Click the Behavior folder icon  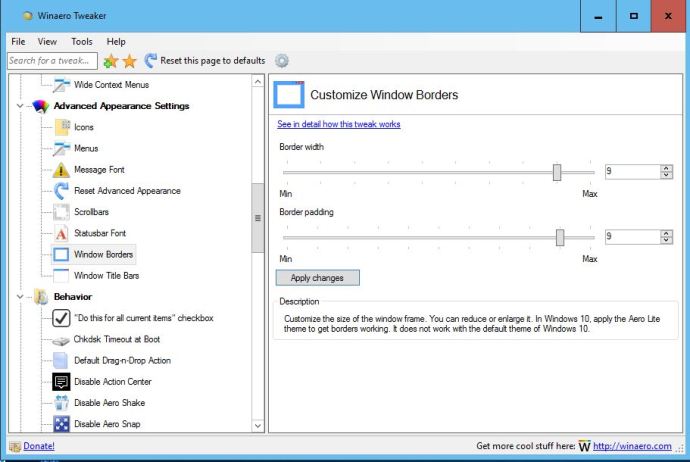(41, 297)
